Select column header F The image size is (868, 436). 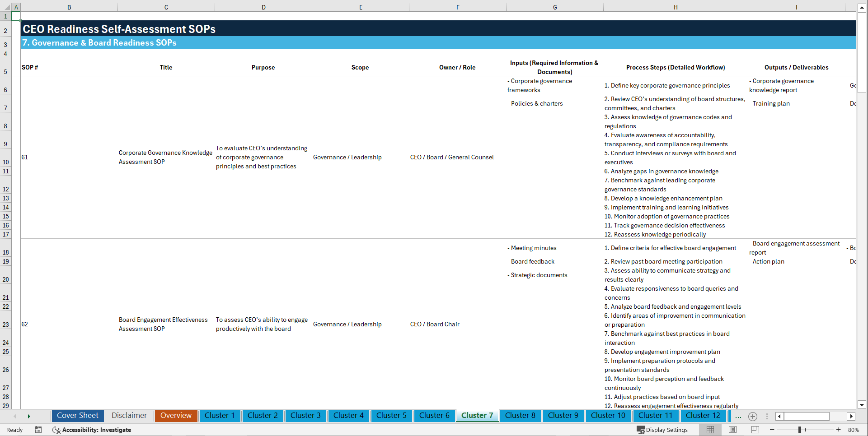458,7
